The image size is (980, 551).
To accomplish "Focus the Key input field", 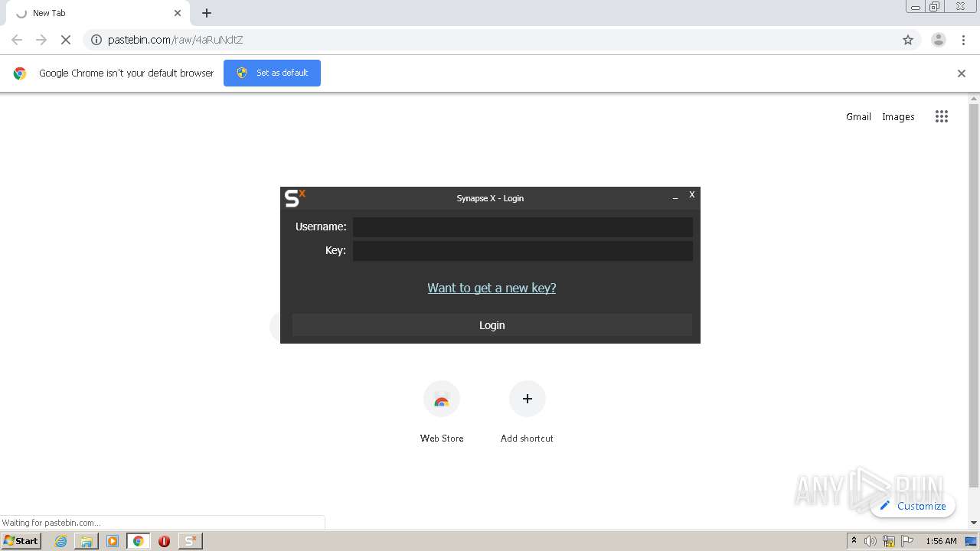I will [523, 251].
